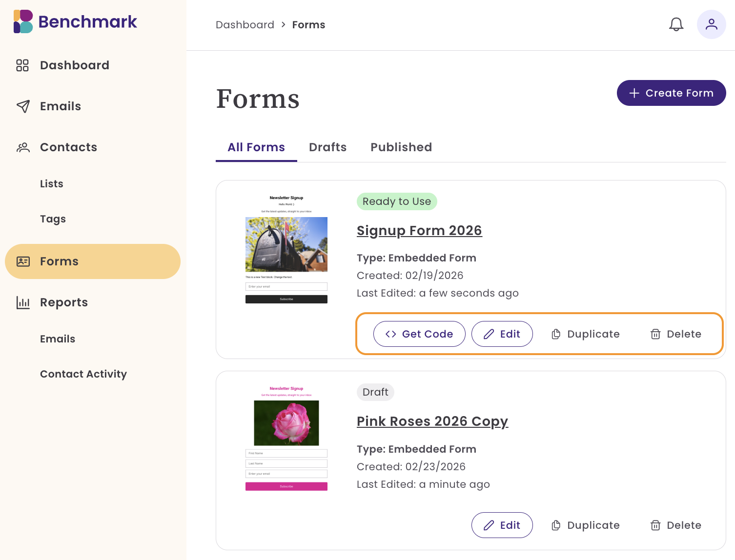Switch to the Published tab

point(401,147)
